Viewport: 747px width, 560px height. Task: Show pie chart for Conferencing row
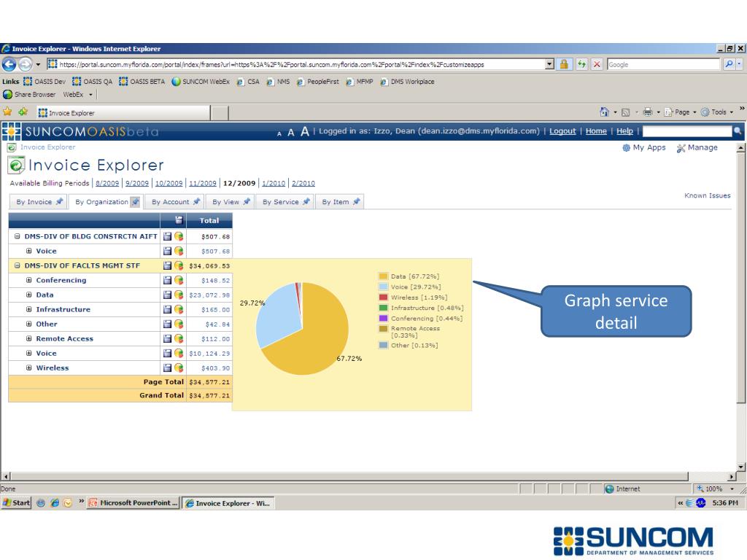(x=179, y=280)
